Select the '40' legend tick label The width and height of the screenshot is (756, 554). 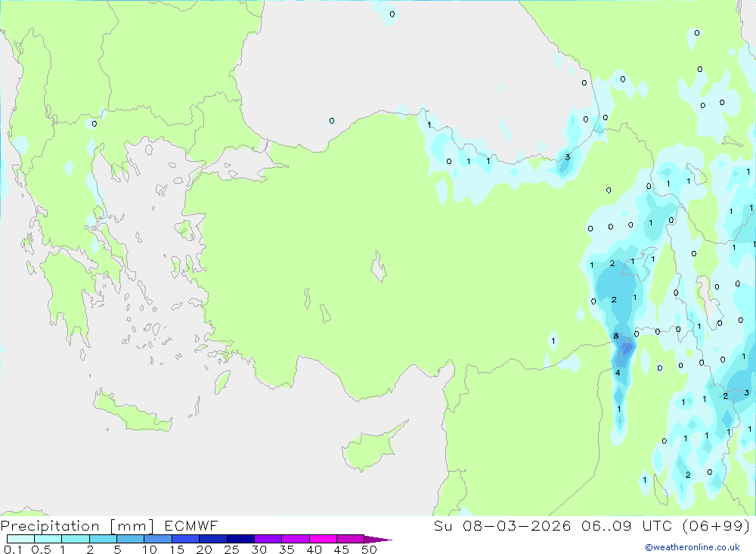click(x=314, y=549)
